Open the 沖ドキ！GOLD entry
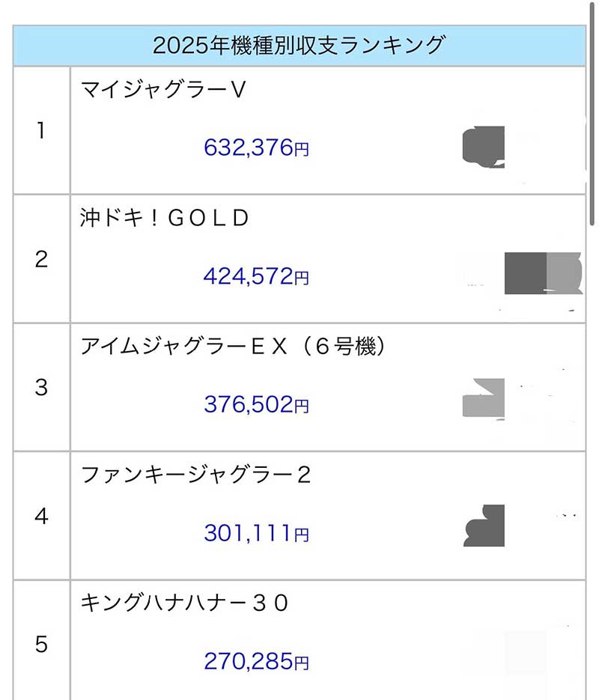The width and height of the screenshot is (599, 700). point(164,218)
